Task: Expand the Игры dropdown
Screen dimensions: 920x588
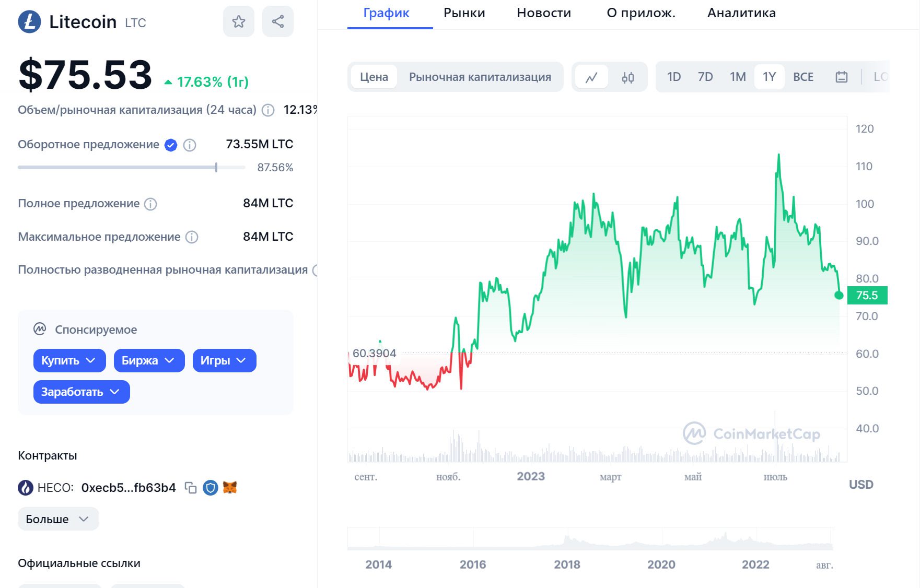Action: [224, 361]
